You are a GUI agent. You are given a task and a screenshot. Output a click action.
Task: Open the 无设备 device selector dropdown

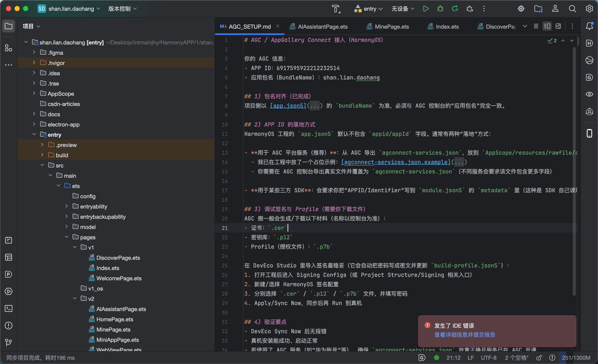pyautogui.click(x=403, y=9)
